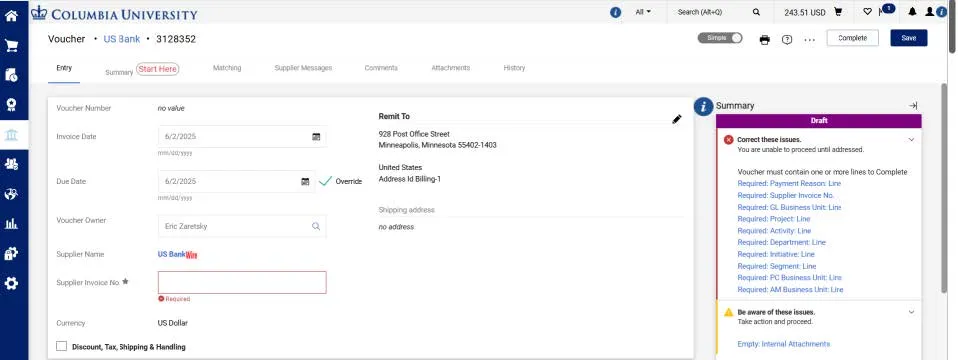
Task: Open Empty: Internal Attachments link
Action: (783, 344)
